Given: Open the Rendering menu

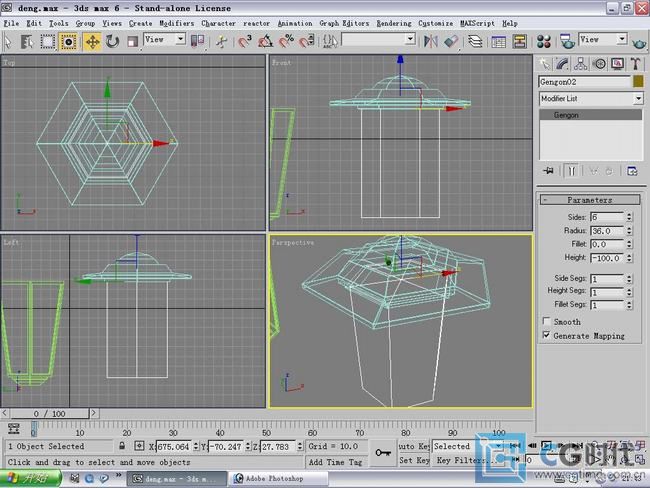Looking at the screenshot, I should click(394, 23).
